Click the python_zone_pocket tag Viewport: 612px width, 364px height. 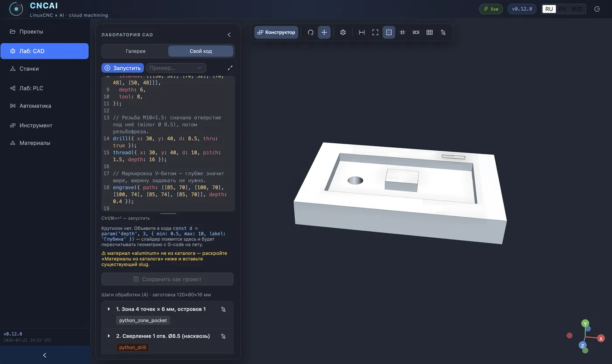coord(143,320)
